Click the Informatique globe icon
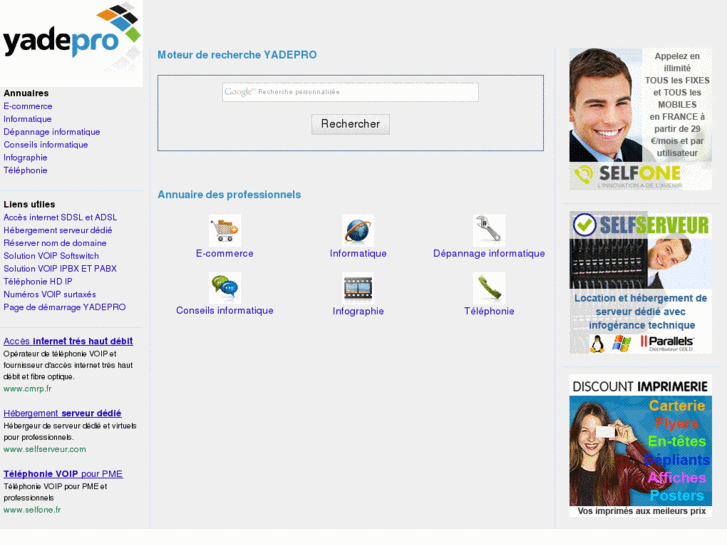The height and width of the screenshot is (545, 727). [358, 230]
